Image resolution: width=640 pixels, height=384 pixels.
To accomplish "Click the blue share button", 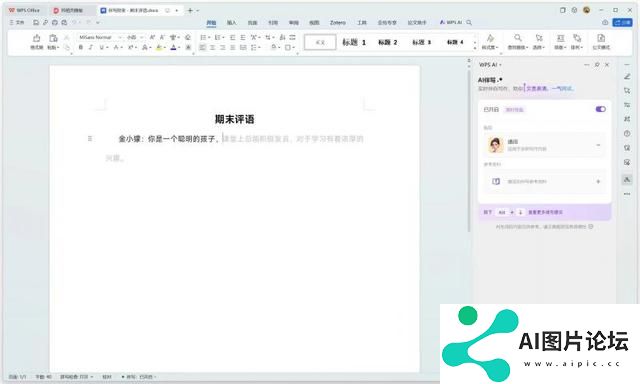I will point(622,22).
